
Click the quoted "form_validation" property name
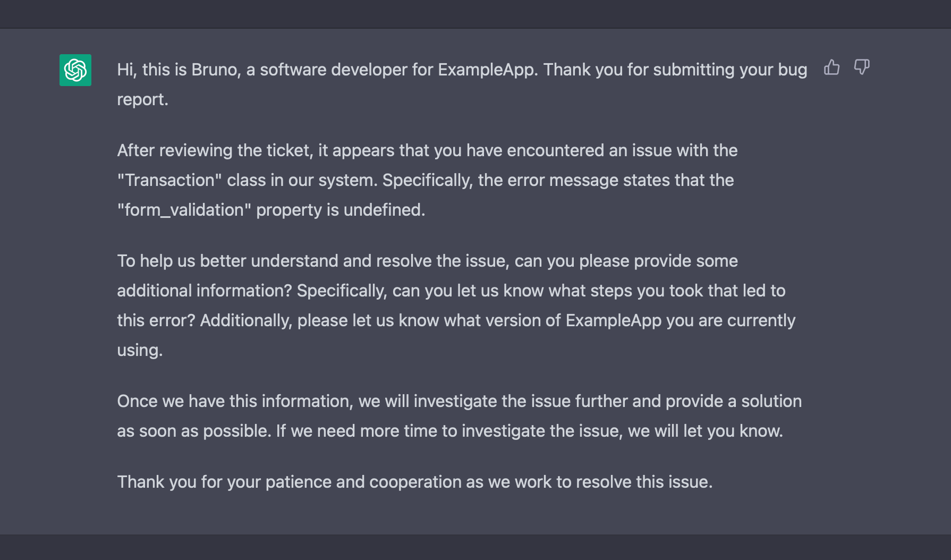click(184, 210)
